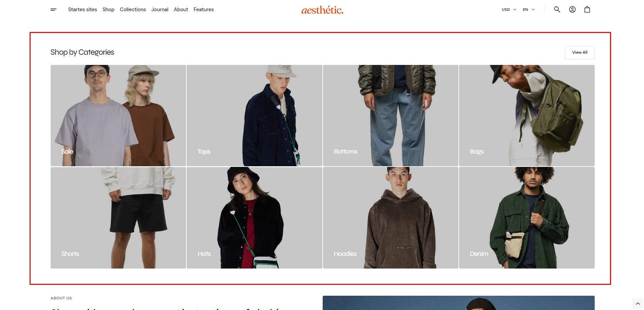This screenshot has width=644, height=310.
Task: Select the Bags category tile
Action: tap(527, 116)
